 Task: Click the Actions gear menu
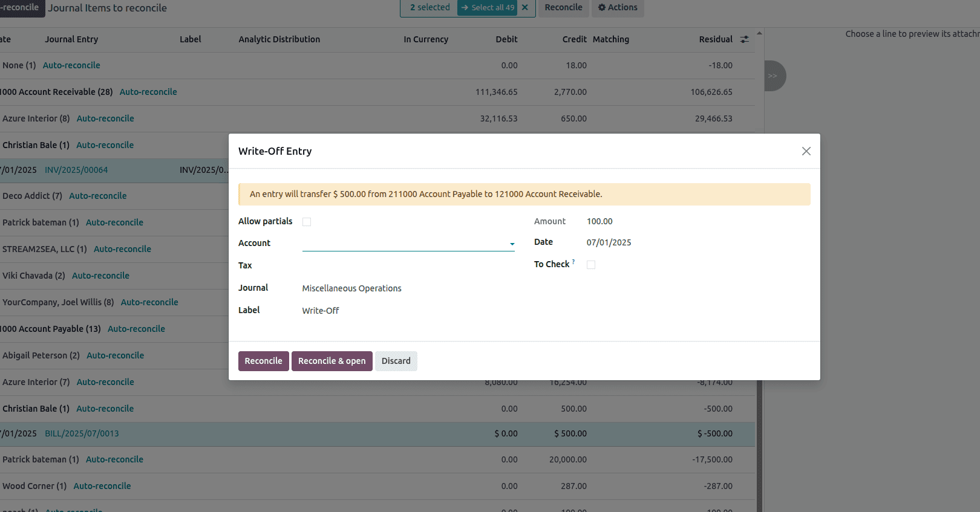(618, 8)
